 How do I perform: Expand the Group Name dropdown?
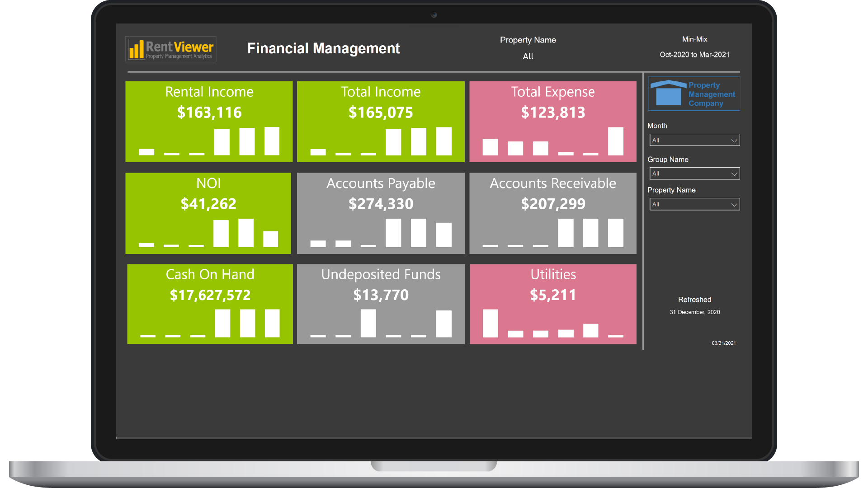[x=694, y=174]
